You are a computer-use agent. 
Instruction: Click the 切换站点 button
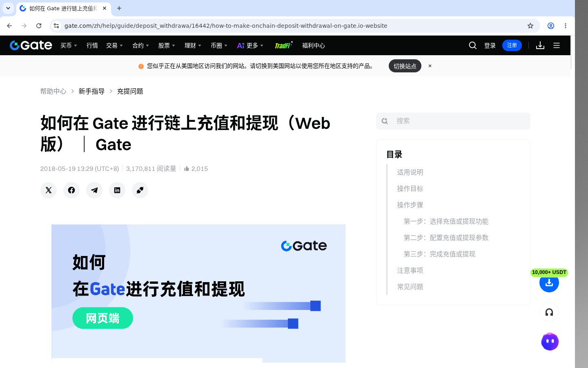click(x=405, y=66)
